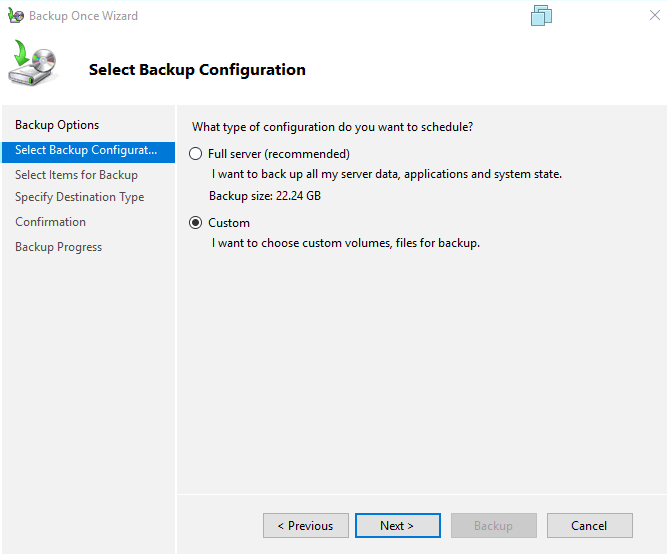Click the Backup Once Wizard title text
The width and height of the screenshot is (667, 554).
coord(83,16)
